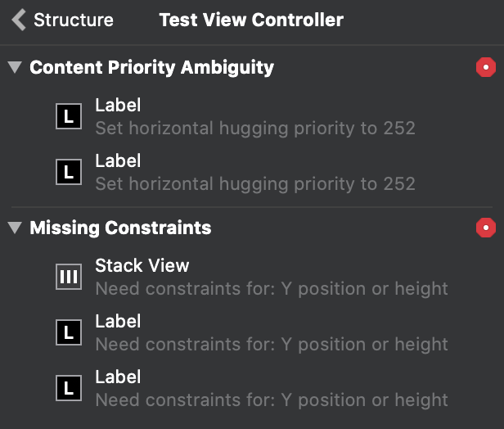Click the Stack View icon
This screenshot has height=429, width=504.
[x=69, y=277]
